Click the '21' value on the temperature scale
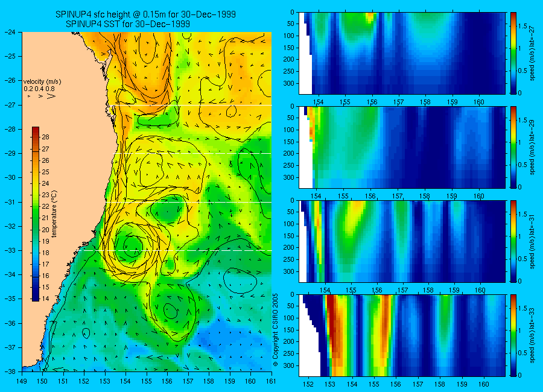Screen dimensions: 543x392 click(45, 218)
